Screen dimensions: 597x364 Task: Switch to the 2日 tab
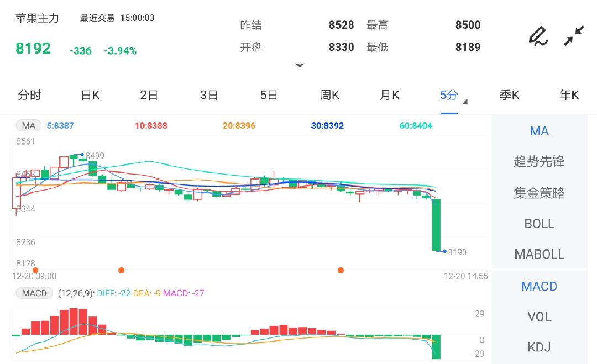149,95
